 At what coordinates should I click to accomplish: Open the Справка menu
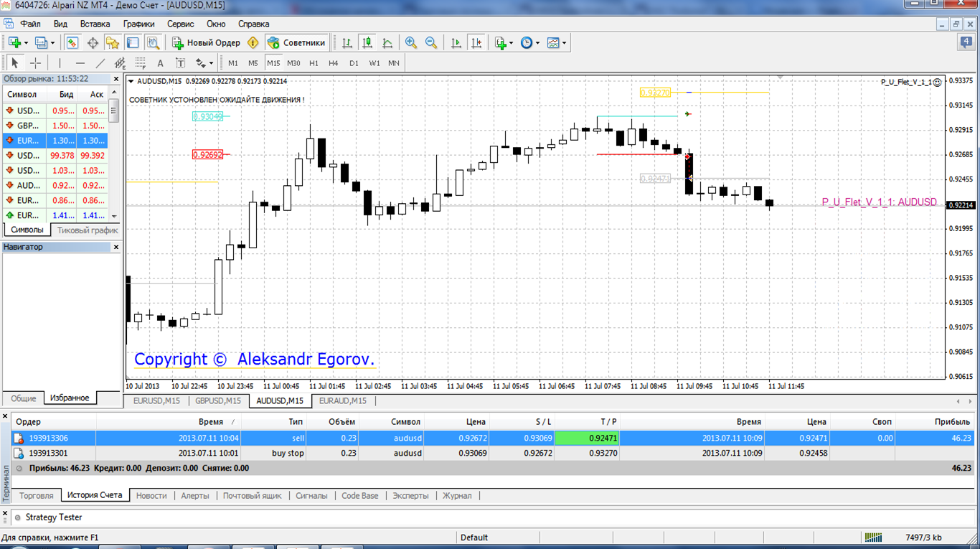[x=253, y=24]
